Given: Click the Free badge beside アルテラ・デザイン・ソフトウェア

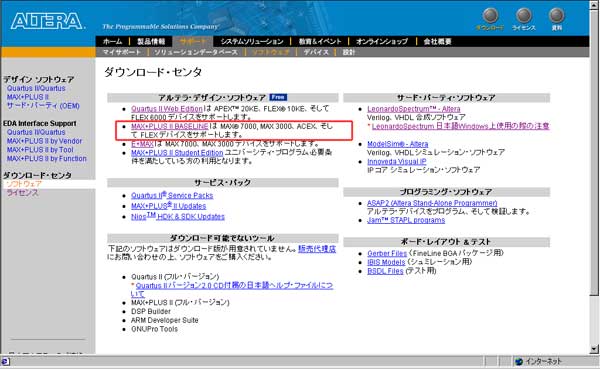Looking at the screenshot, I should coord(278,97).
